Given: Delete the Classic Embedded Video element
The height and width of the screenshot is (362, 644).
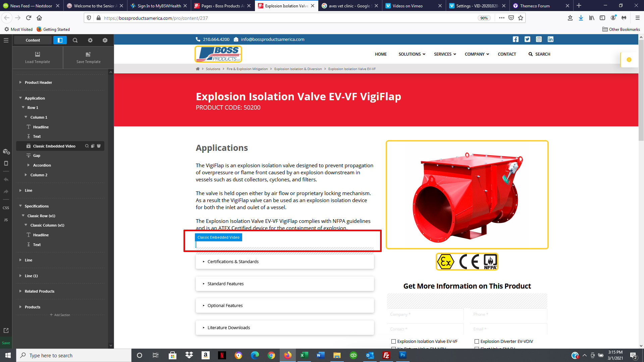Looking at the screenshot, I should coord(99,146).
